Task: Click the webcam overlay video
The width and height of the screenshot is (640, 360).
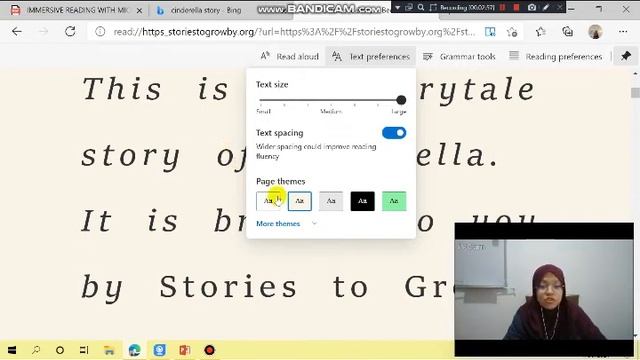Action: click(x=544, y=289)
